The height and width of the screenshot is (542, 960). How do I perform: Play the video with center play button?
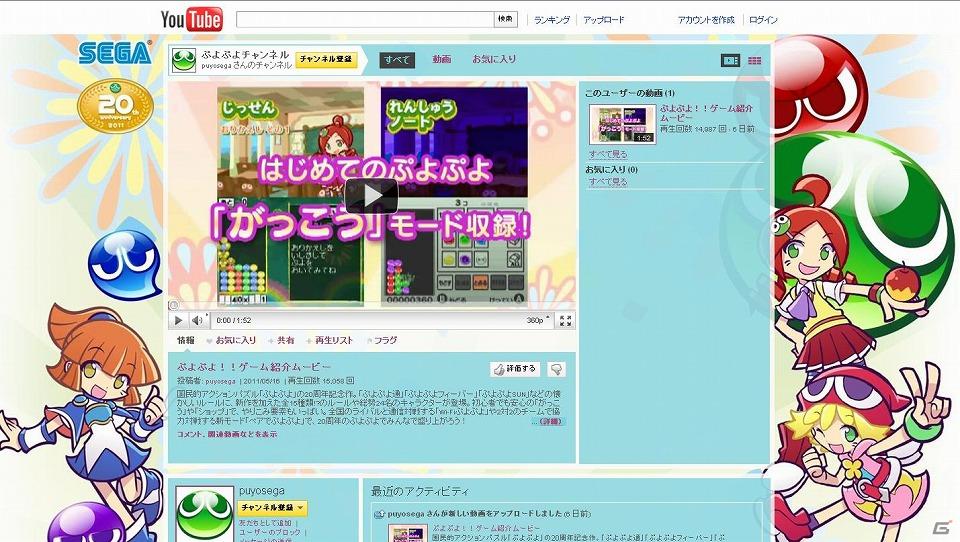click(371, 196)
